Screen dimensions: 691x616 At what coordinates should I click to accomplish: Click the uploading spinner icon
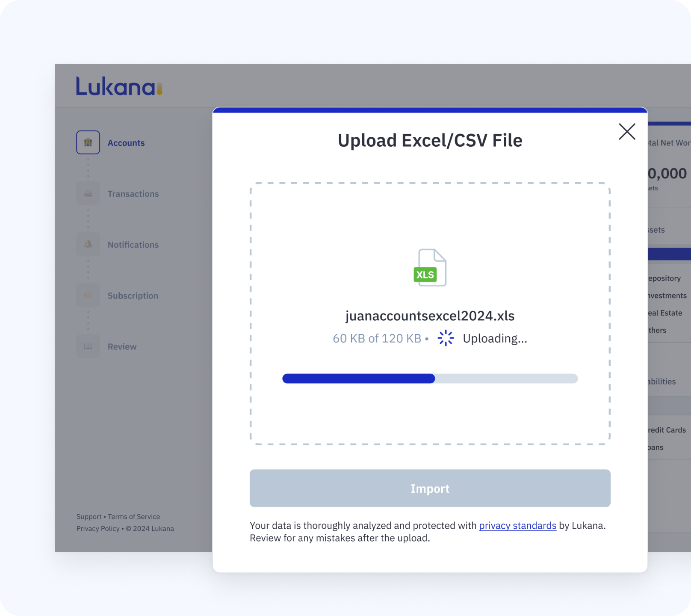(446, 338)
